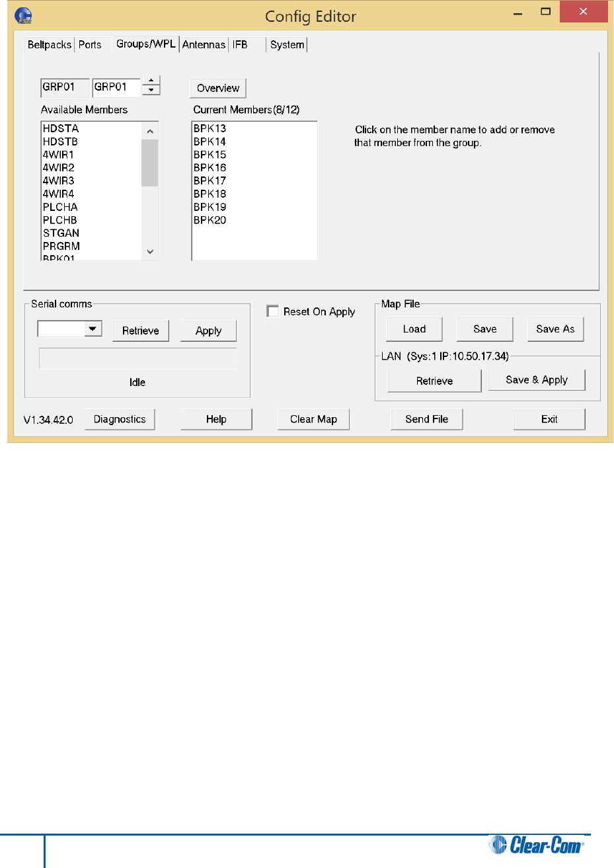Open the Serial comms port dropdown
The height and width of the screenshot is (868, 614).
tap(93, 329)
